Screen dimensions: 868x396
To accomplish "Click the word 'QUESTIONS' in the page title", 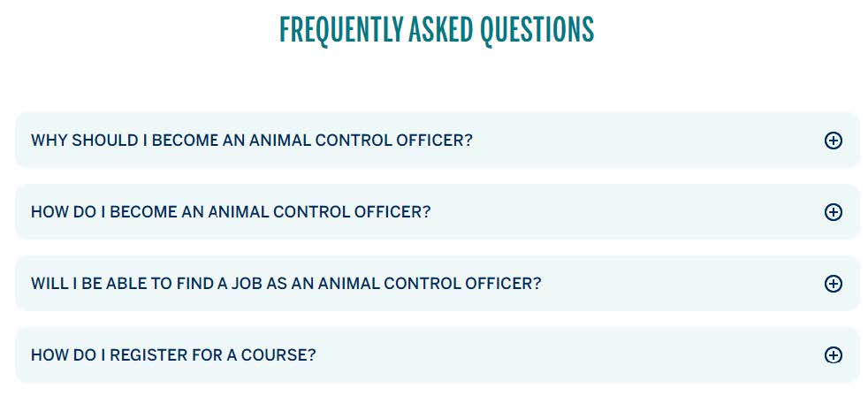I will [x=537, y=30].
